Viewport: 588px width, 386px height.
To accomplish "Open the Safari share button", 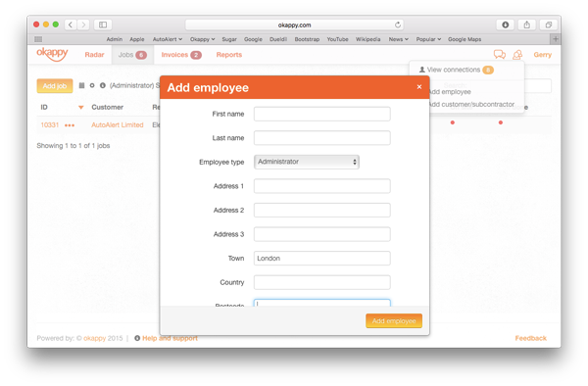I will tap(527, 24).
